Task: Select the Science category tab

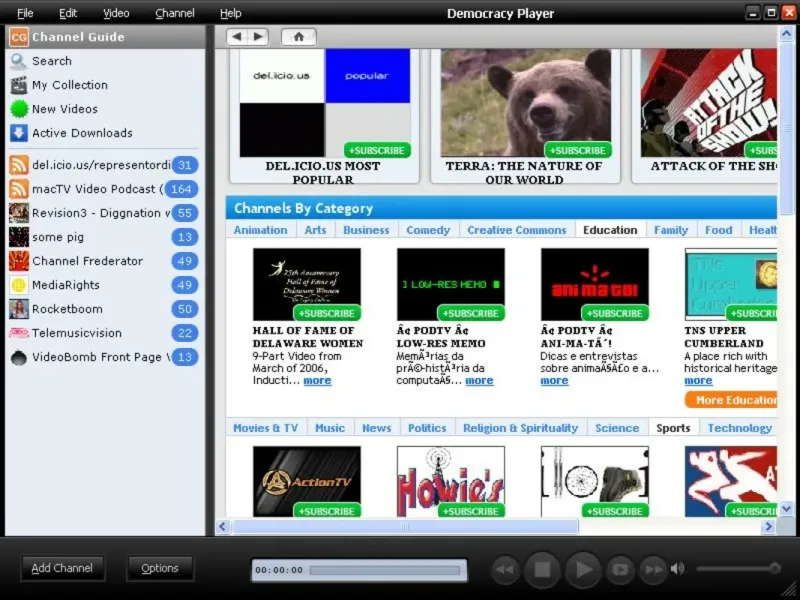Action: pyautogui.click(x=617, y=428)
